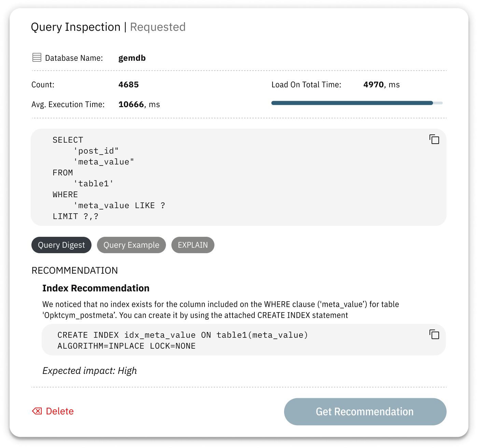This screenshot has height=448, width=478.
Task: Click the 'meta_value LIKE ? line in query
Action: click(x=119, y=205)
